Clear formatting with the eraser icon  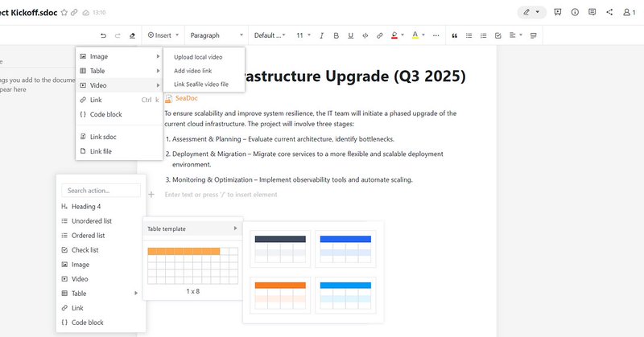coord(132,35)
